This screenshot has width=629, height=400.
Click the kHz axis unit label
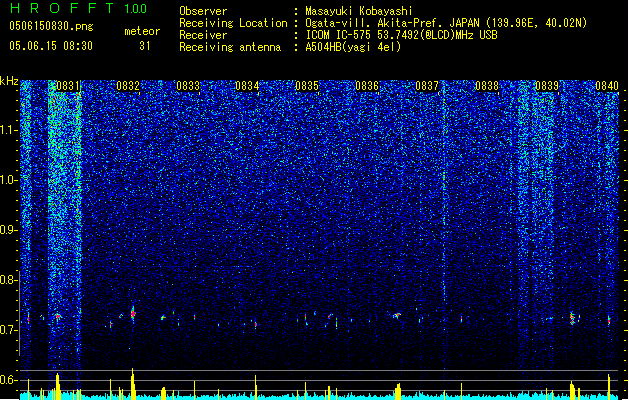[x=9, y=81]
